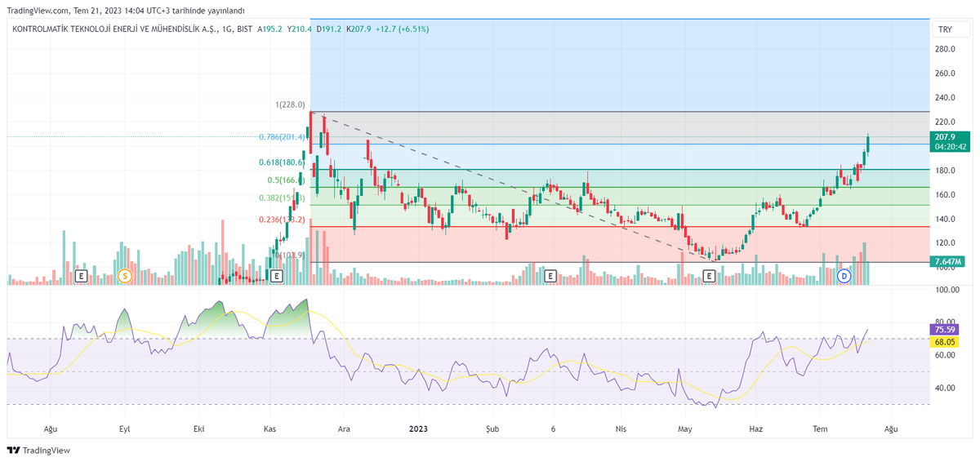The image size is (980, 462).
Task: Select the 0.236 red Fibonacci level label
Action: (283, 220)
